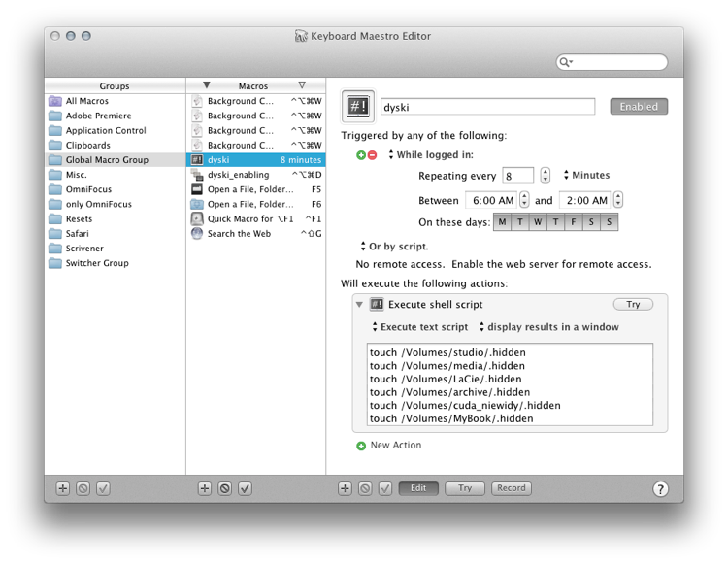Open the display results in a window popup
The height and width of the screenshot is (564, 728).
(x=549, y=327)
